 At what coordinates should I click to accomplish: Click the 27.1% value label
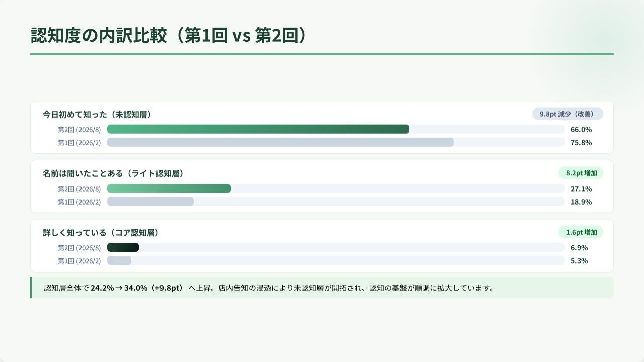581,189
